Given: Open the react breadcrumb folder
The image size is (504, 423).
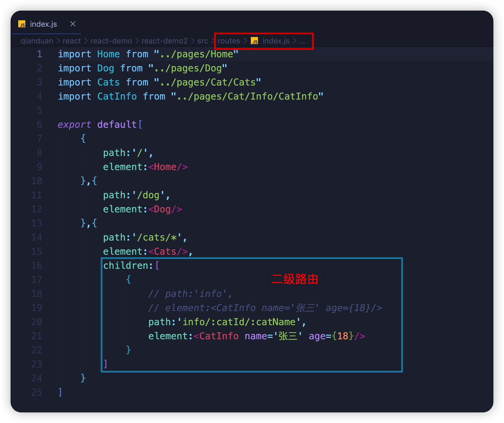Looking at the screenshot, I should coord(71,41).
